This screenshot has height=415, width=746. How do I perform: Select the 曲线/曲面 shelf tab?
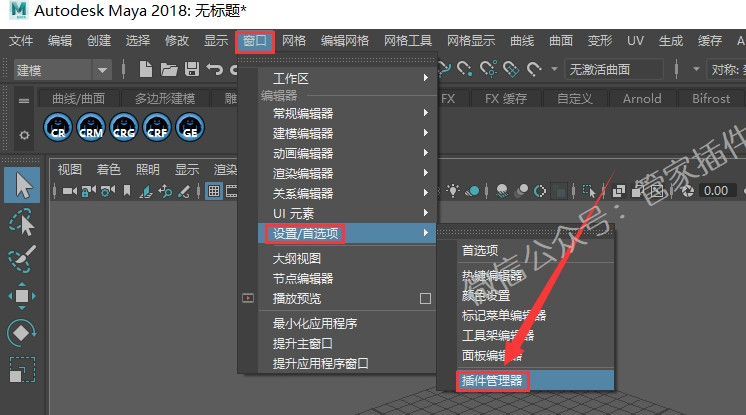coord(79,99)
